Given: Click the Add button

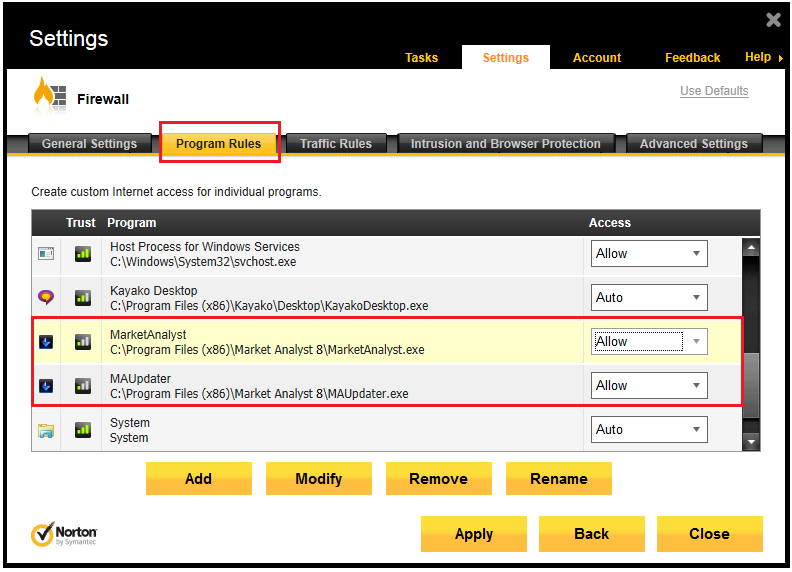Looking at the screenshot, I should pos(199,479).
